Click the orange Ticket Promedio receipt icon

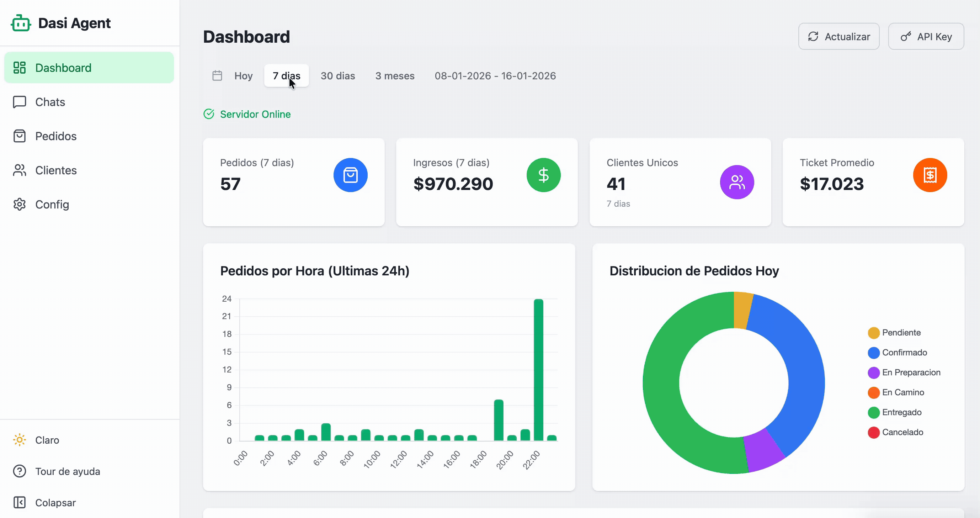930,175
